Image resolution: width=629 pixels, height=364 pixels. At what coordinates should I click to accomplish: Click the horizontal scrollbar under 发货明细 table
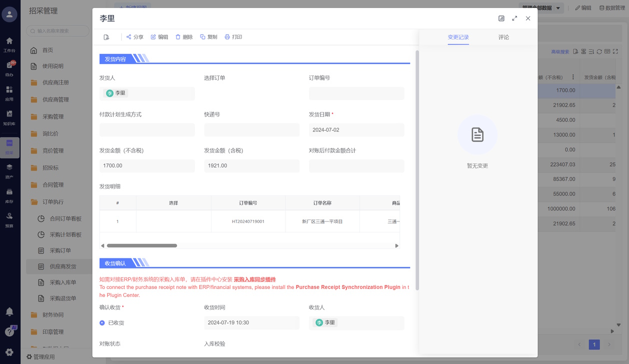[x=142, y=245]
